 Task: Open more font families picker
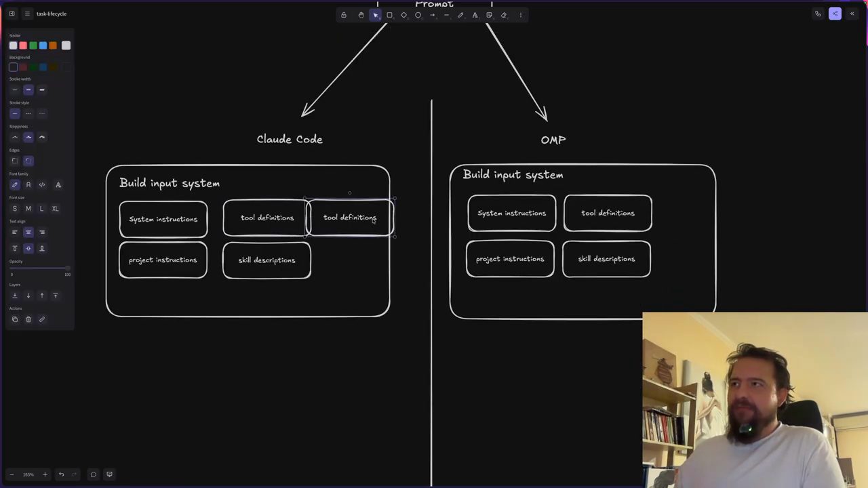[x=58, y=184]
